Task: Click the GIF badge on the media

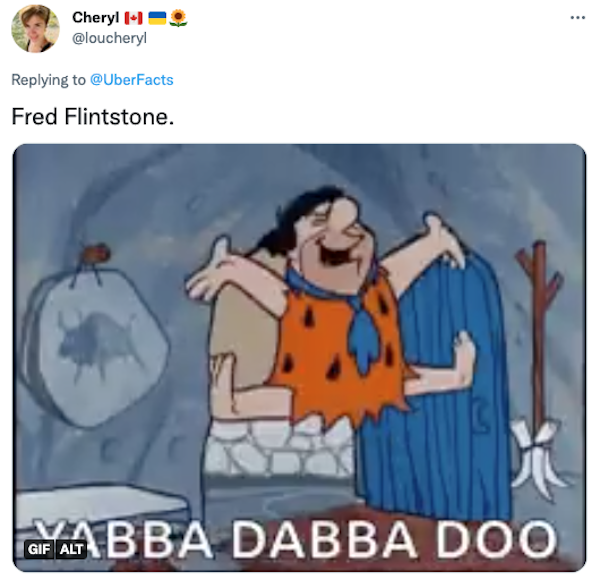Action: tap(39, 549)
